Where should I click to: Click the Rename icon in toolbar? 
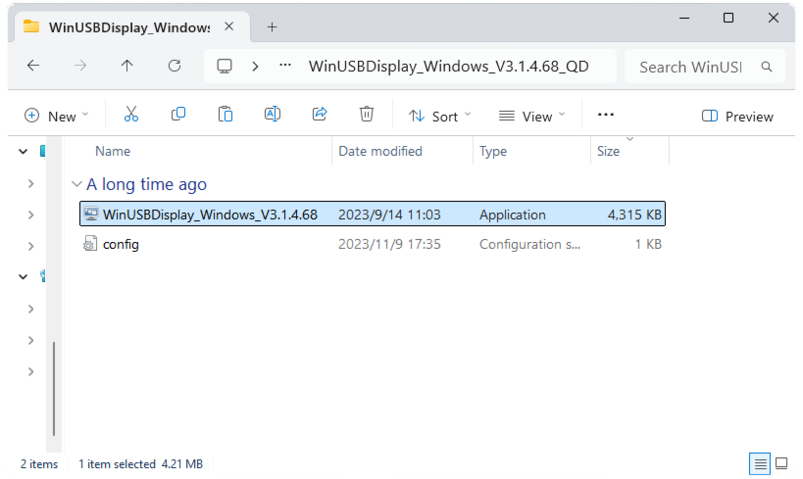272,115
